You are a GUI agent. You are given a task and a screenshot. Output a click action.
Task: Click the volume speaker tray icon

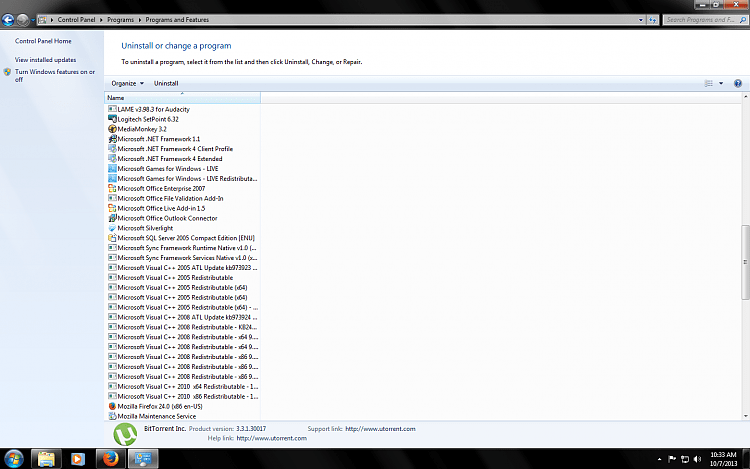point(697,459)
